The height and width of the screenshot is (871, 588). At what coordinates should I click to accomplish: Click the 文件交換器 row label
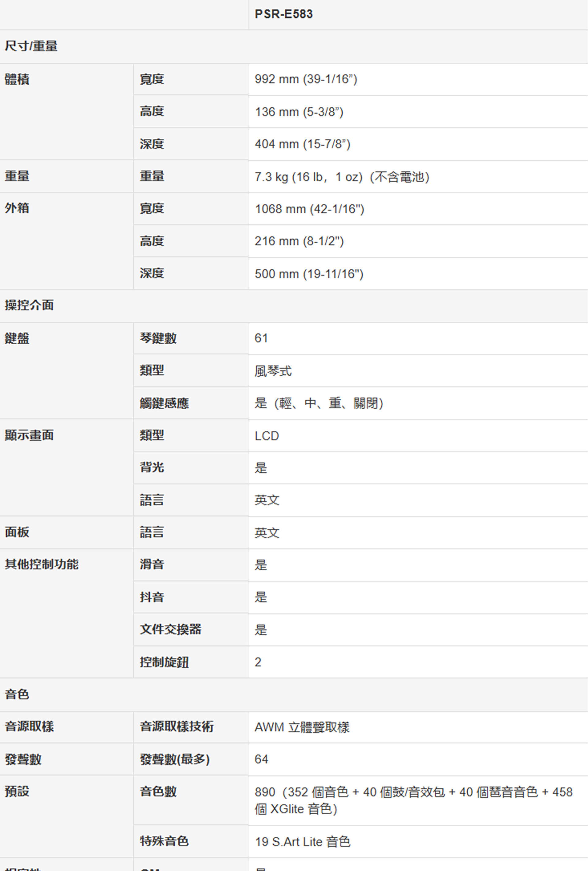(x=170, y=629)
